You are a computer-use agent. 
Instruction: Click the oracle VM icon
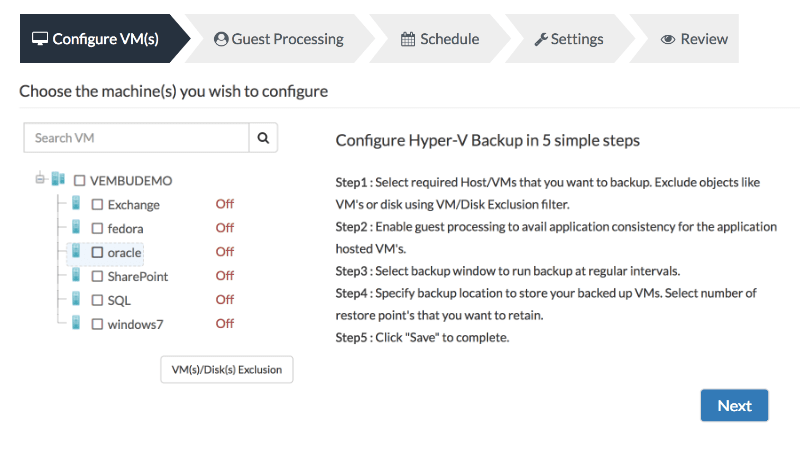(x=76, y=251)
